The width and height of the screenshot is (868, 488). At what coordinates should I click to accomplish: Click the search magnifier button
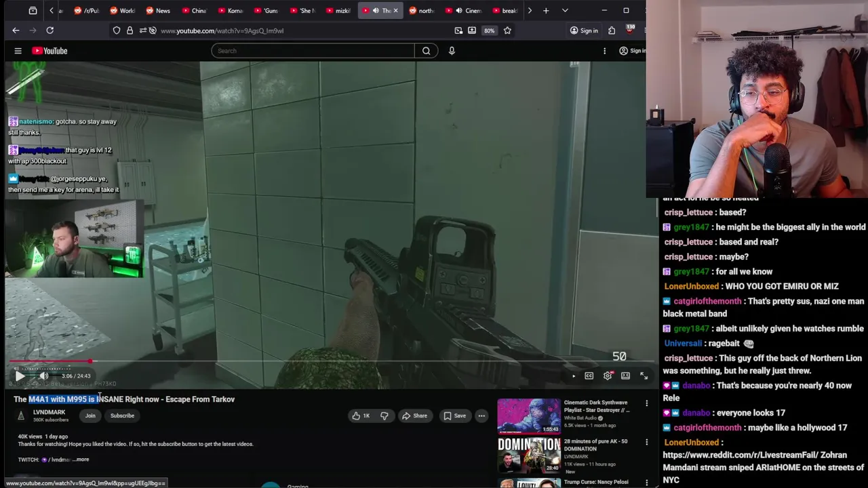coord(426,51)
